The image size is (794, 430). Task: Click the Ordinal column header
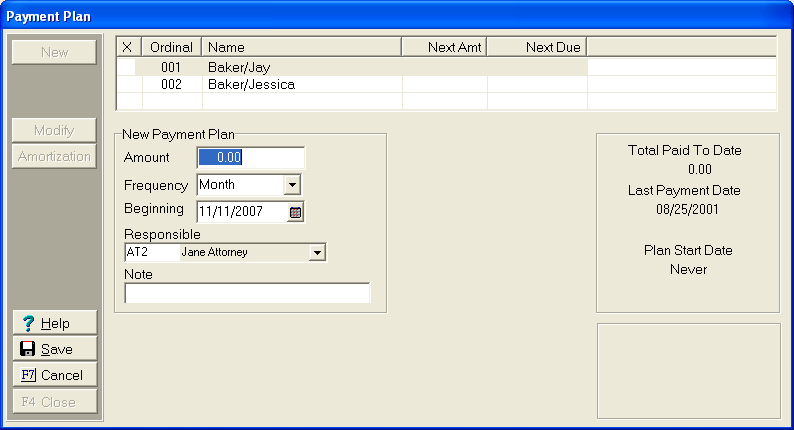[x=171, y=47]
